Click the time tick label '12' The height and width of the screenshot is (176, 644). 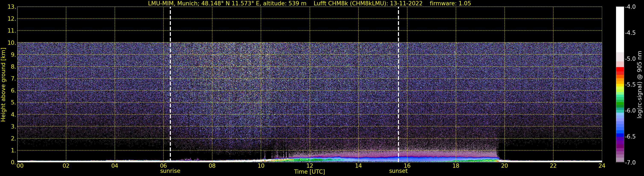[x=310, y=166]
